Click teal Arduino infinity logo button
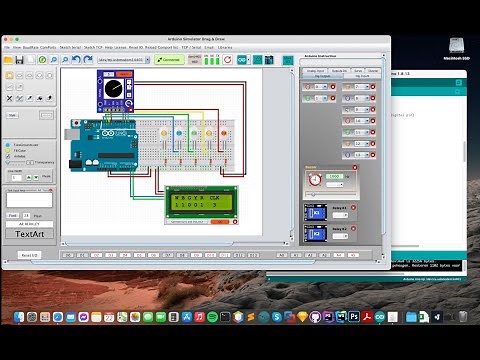The height and width of the screenshot is (360, 480). click(242, 60)
